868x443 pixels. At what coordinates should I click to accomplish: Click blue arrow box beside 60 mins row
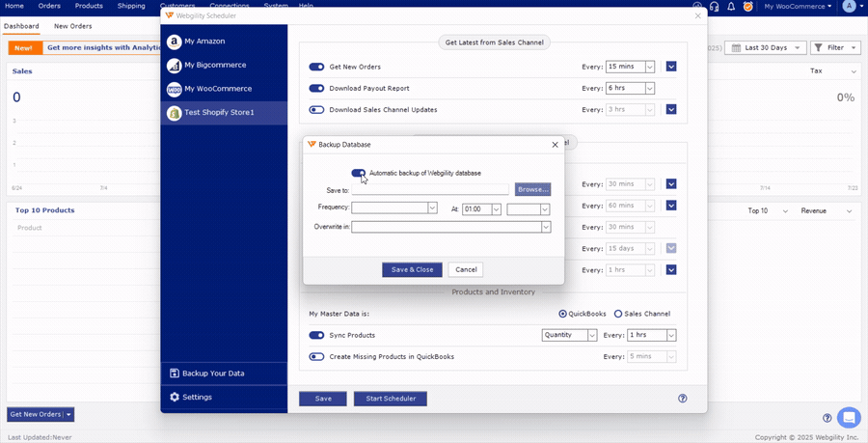pyautogui.click(x=671, y=206)
